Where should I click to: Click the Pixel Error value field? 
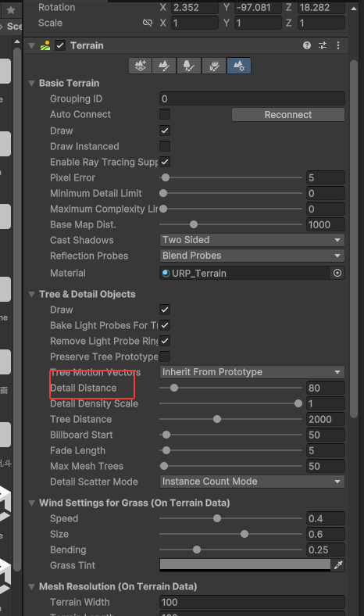pos(326,177)
